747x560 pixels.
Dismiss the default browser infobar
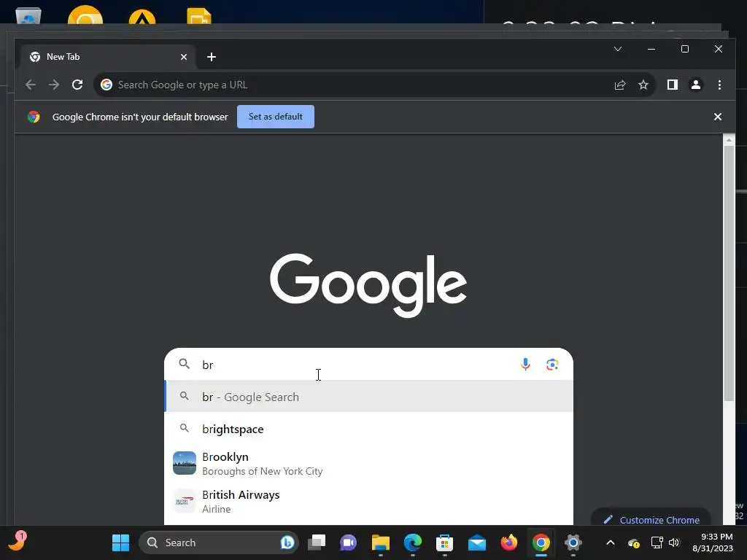[718, 117]
